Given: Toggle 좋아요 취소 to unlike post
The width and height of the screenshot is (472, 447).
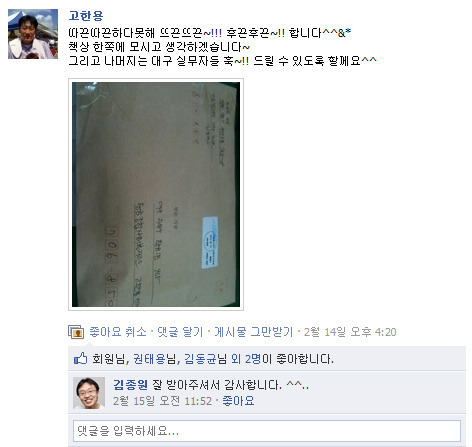Looking at the screenshot, I should (118, 332).
